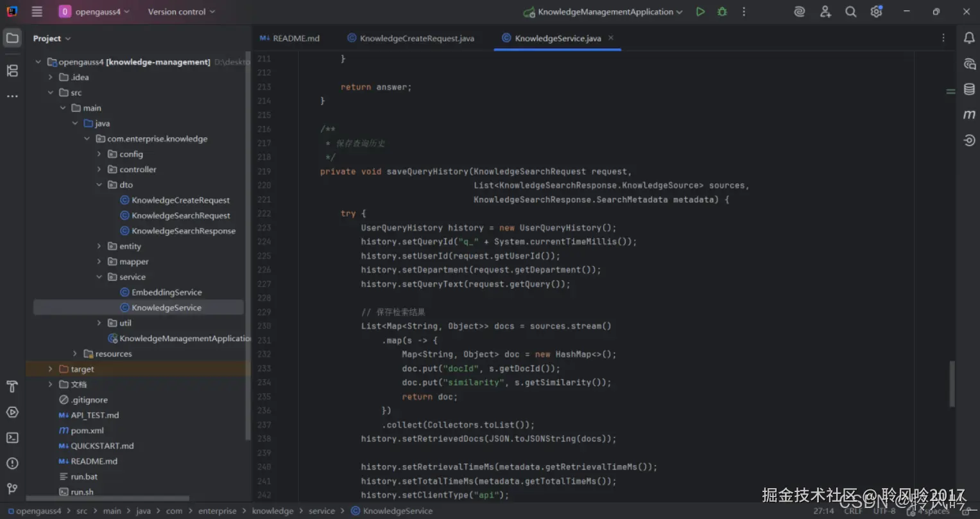Switch to the README.md tab
Viewport: 980px width, 519px height.
point(295,39)
